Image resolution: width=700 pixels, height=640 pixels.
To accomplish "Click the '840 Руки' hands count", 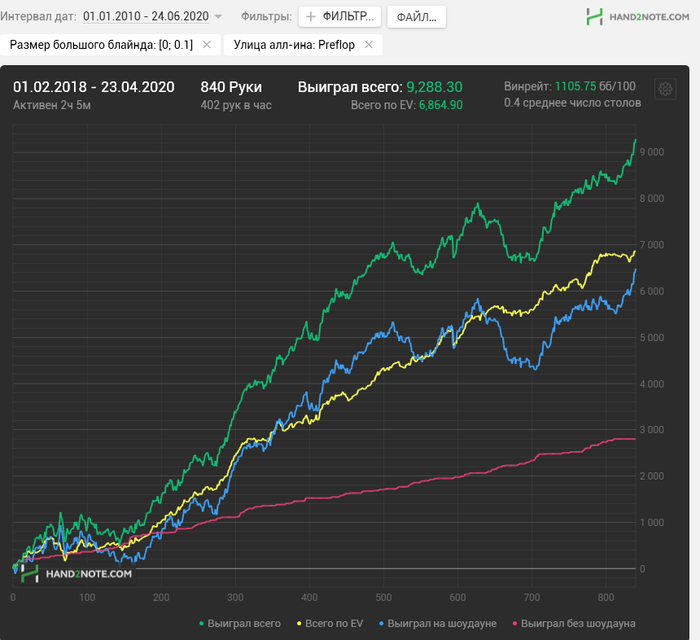I will (x=231, y=87).
